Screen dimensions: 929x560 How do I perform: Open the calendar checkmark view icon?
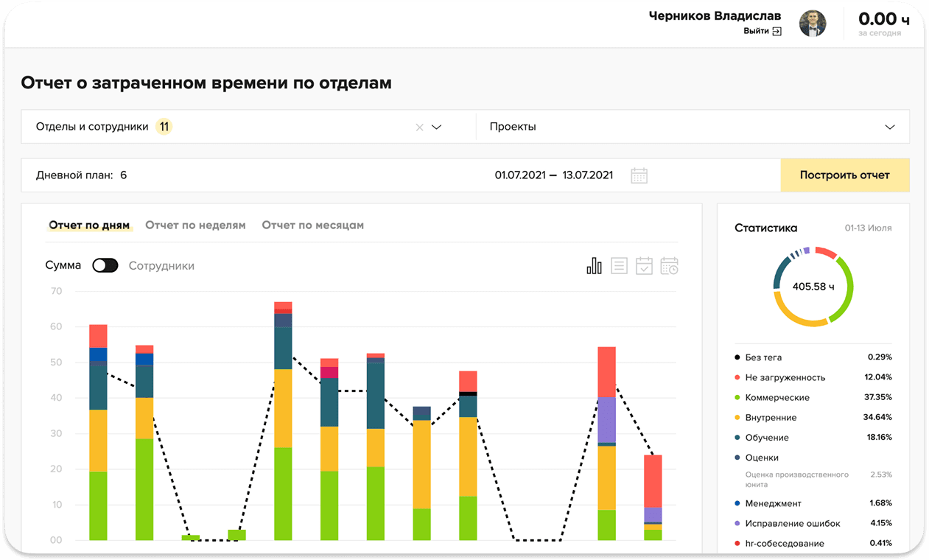(x=644, y=266)
